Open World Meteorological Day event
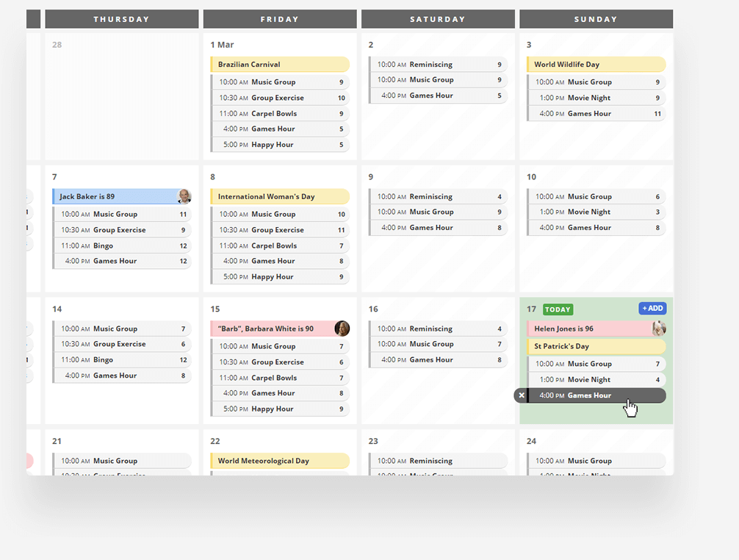This screenshot has width=739, height=560. point(279,461)
